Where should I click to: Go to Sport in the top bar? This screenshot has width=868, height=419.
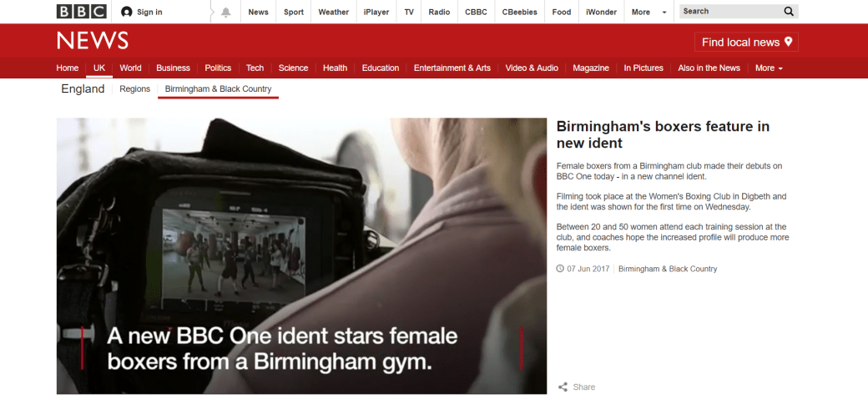click(294, 12)
